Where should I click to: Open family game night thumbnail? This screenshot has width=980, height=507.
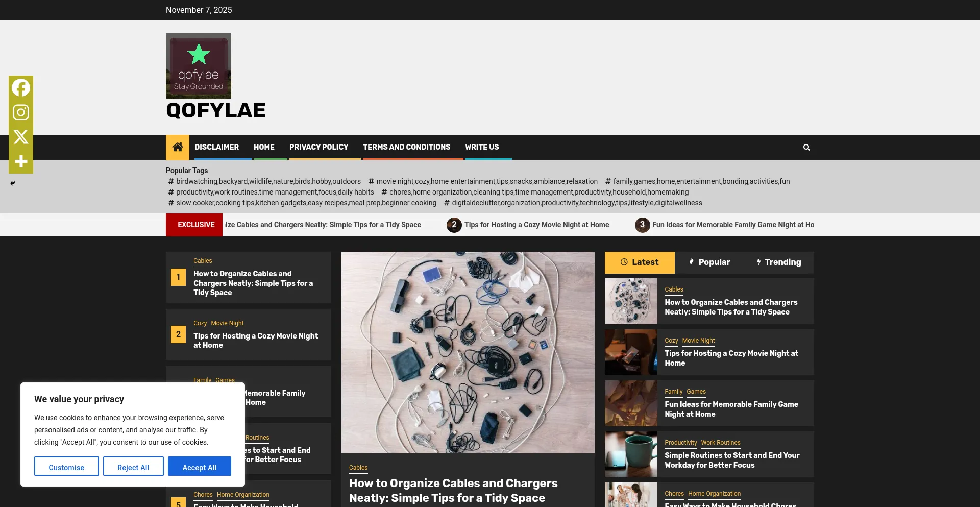point(631,403)
